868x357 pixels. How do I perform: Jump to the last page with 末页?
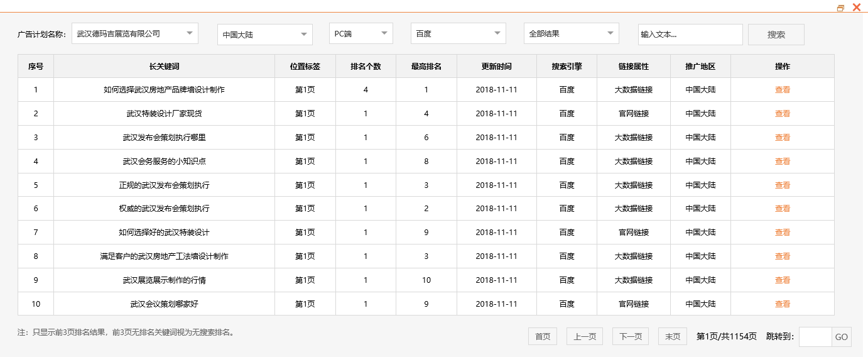673,336
